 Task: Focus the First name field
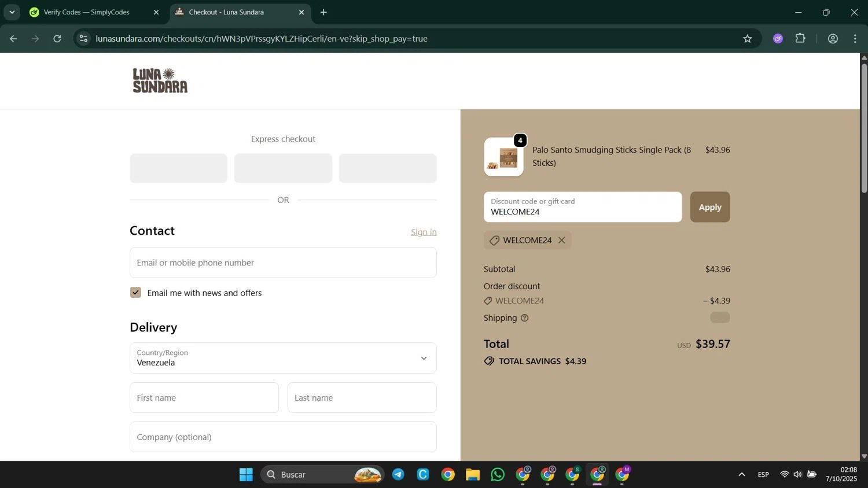(x=204, y=398)
